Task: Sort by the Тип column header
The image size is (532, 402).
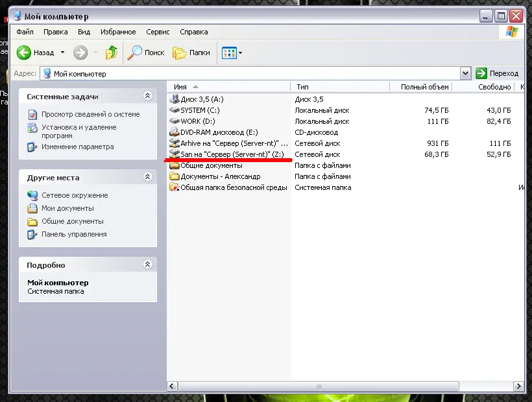Action: (x=340, y=87)
